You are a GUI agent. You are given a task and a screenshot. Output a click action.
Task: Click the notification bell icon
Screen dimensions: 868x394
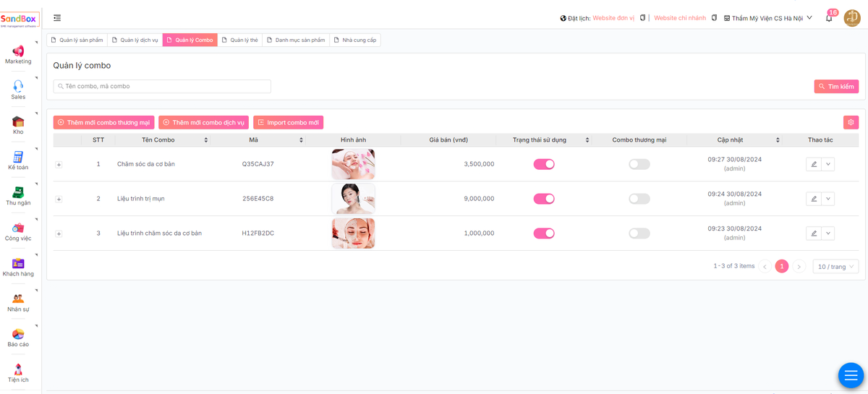(x=829, y=18)
